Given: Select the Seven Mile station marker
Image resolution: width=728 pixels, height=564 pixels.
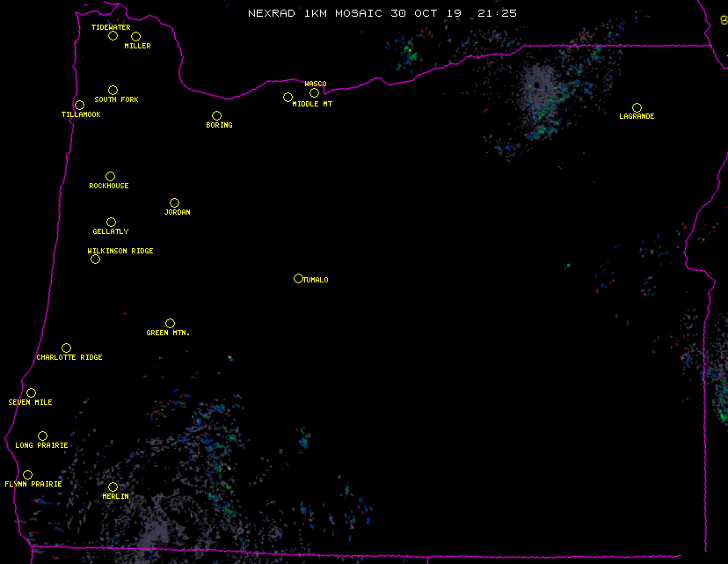Looking at the screenshot, I should pos(31,393).
